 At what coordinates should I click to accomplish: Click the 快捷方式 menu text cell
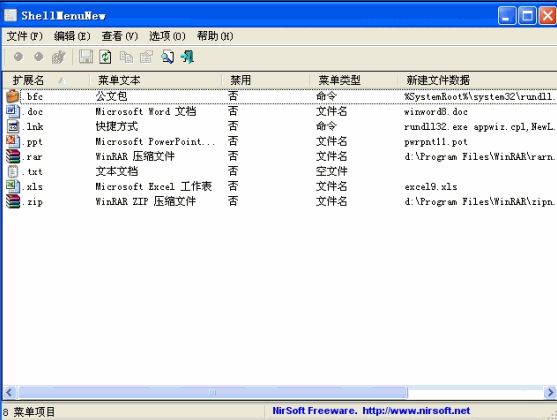(x=117, y=126)
